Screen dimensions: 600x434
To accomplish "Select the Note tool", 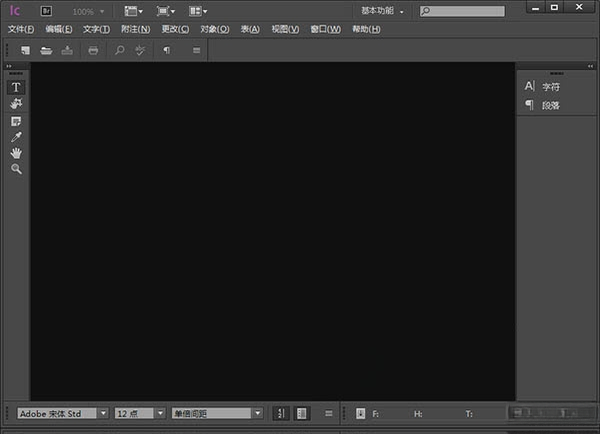I will [16, 121].
